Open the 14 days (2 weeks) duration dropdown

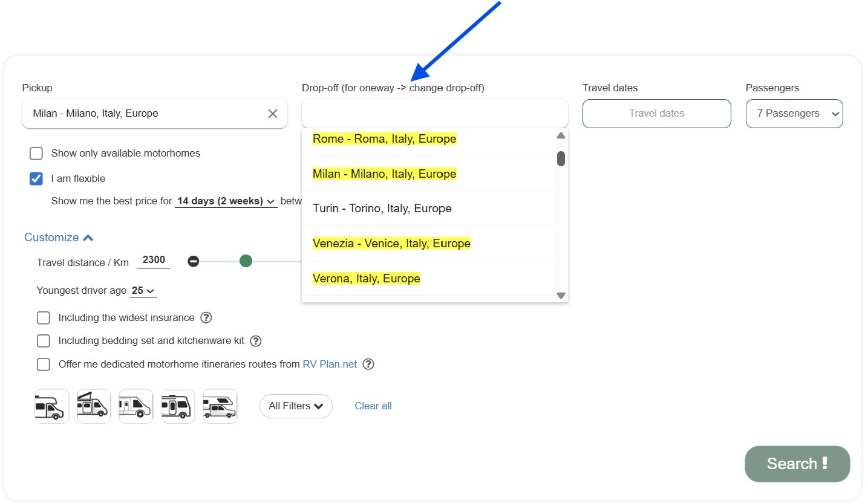pyautogui.click(x=226, y=201)
